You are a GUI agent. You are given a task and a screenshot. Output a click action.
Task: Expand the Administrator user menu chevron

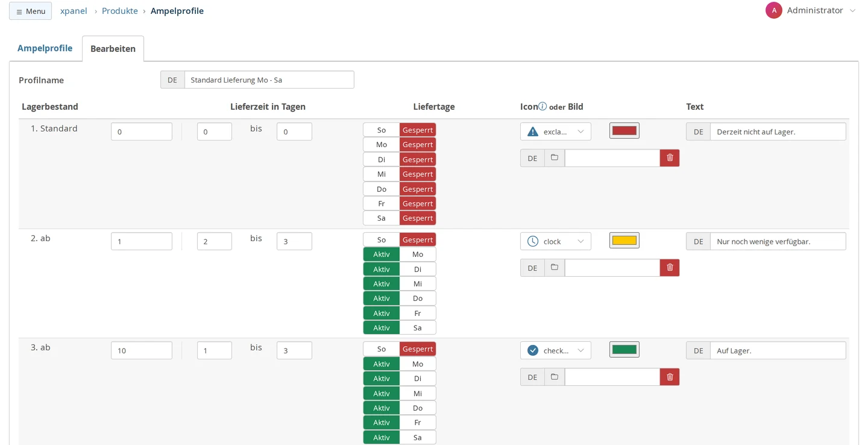[x=852, y=11]
